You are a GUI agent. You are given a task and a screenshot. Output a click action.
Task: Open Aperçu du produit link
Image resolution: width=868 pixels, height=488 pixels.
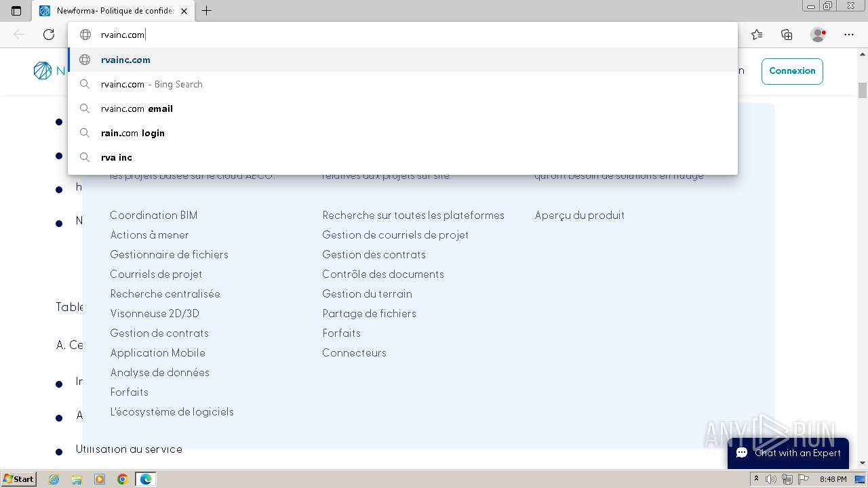point(580,215)
